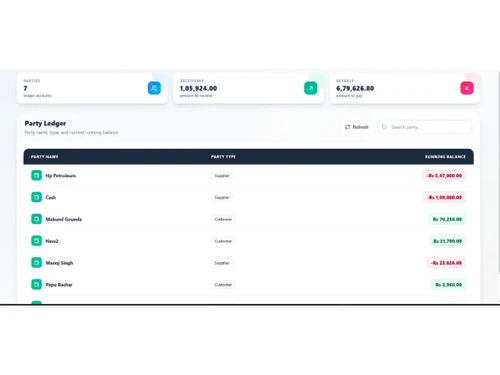Click the Customer tag for New2
The width and height of the screenshot is (500, 375).
click(223, 241)
